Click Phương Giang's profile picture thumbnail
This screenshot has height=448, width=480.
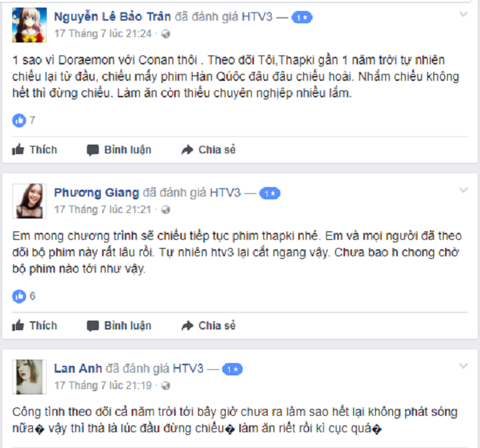[x=29, y=201]
